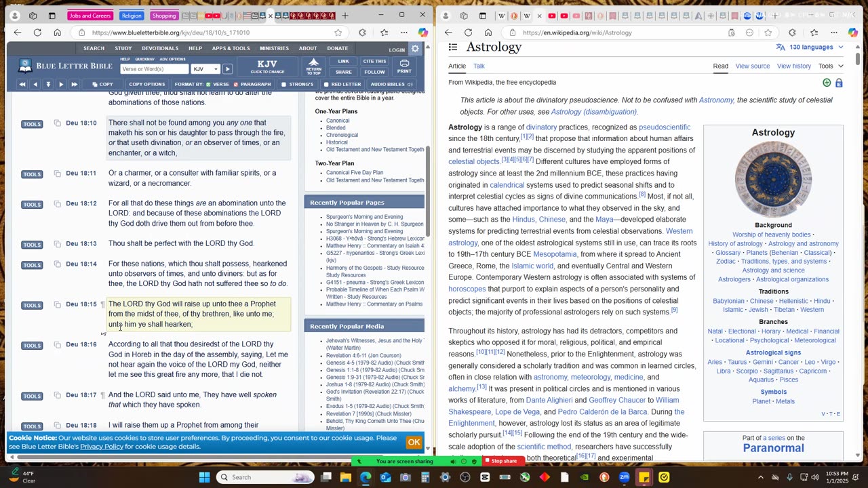Click the green plus icon on Wikipedia
The height and width of the screenshot is (488, 868).
pyautogui.click(x=827, y=83)
